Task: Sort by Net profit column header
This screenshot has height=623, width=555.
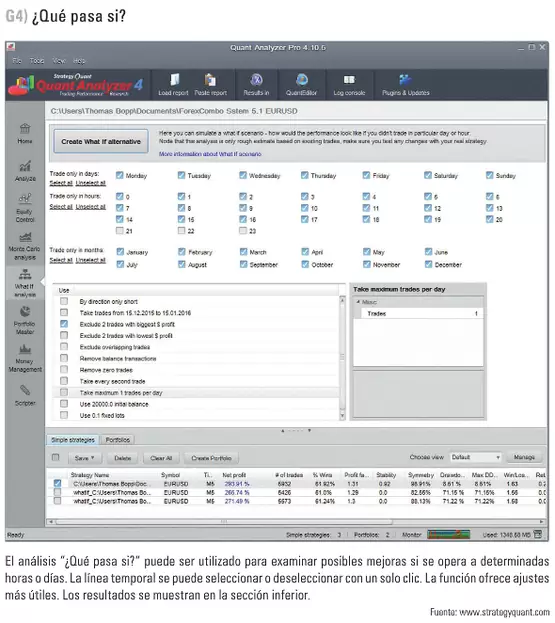Action: [234, 475]
